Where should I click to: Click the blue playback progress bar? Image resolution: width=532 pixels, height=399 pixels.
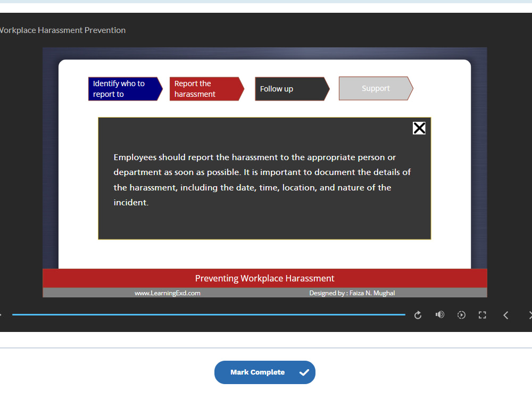(209, 315)
